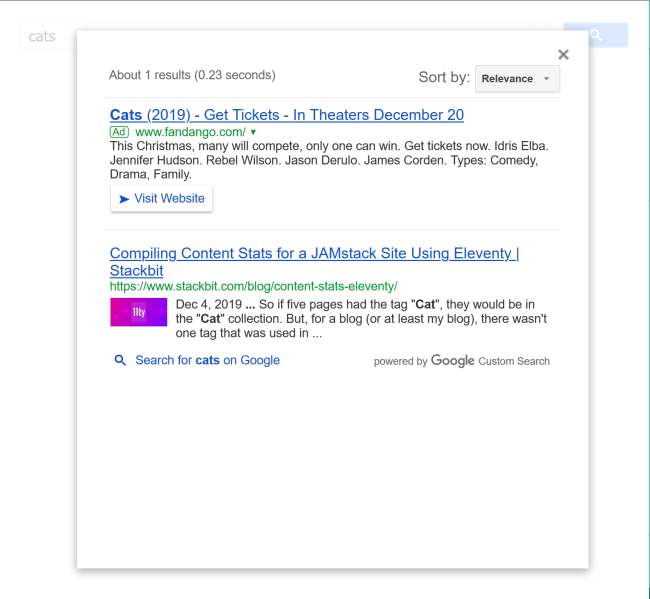Click the Ad badge next to fandango URL

click(x=119, y=132)
